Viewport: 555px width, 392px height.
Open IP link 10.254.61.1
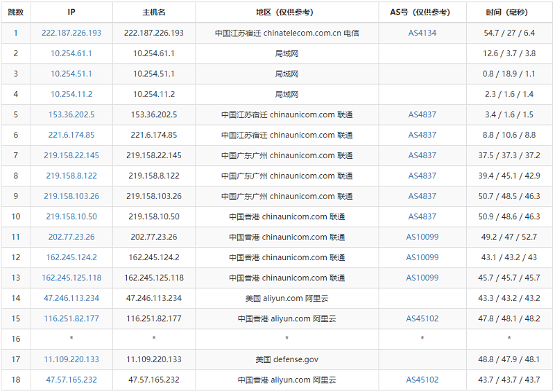coord(71,53)
